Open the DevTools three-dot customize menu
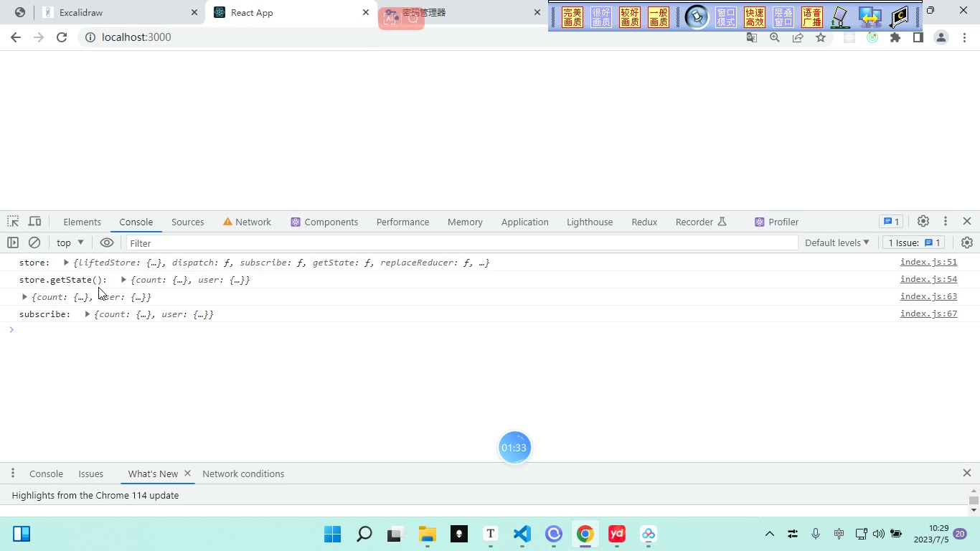 946,221
